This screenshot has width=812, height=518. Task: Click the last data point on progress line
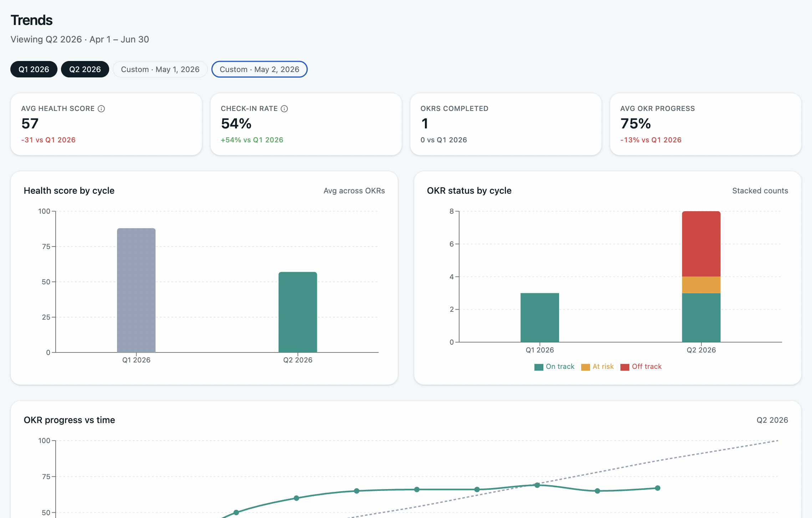[x=658, y=488]
